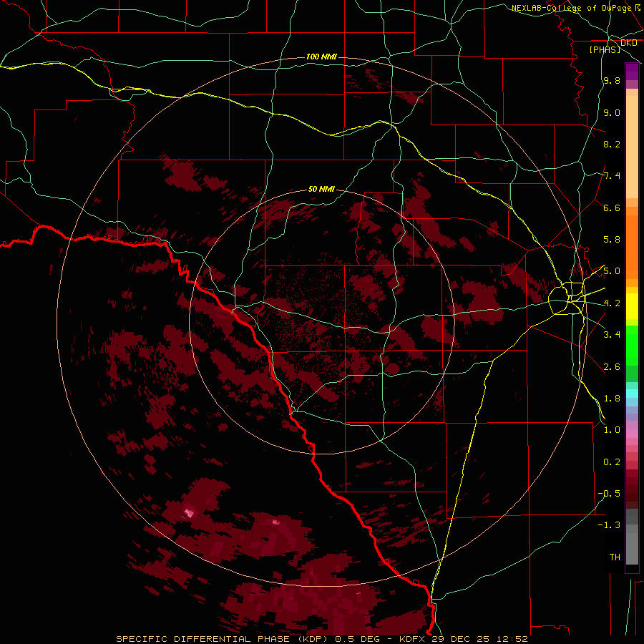The width and height of the screenshot is (644, 644).
Task: Click the 5.8 legend value
Action: [612, 240]
